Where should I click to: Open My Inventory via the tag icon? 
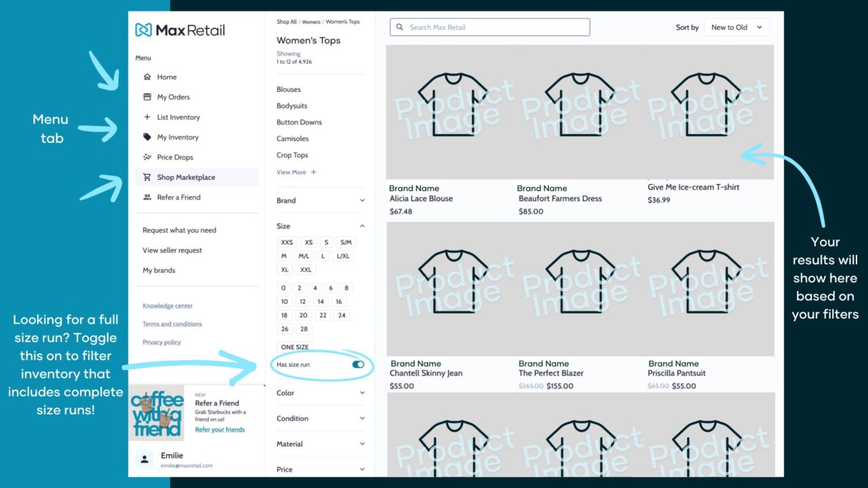[x=146, y=137]
